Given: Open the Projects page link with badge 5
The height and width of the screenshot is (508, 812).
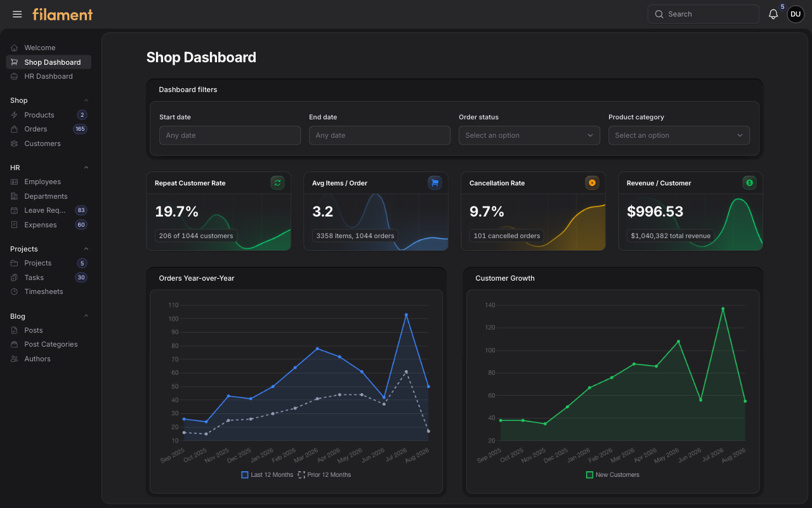Looking at the screenshot, I should (x=49, y=263).
